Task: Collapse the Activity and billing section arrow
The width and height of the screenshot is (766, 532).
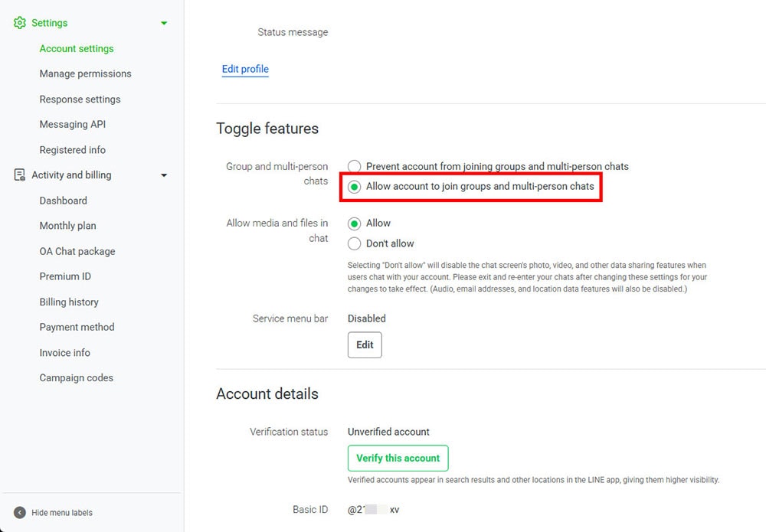Action: (164, 175)
